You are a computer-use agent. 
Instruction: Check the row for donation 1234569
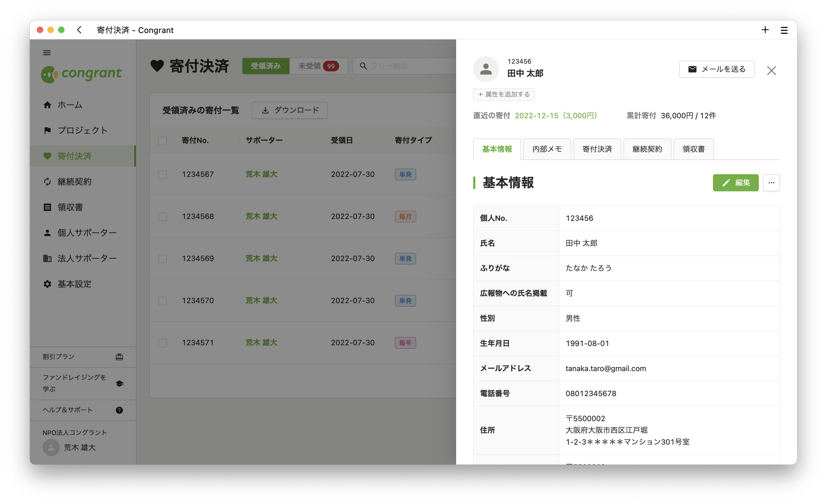(x=163, y=259)
